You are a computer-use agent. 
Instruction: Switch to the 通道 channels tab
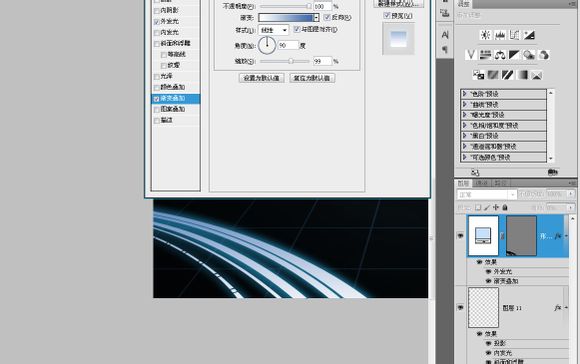[x=482, y=183]
